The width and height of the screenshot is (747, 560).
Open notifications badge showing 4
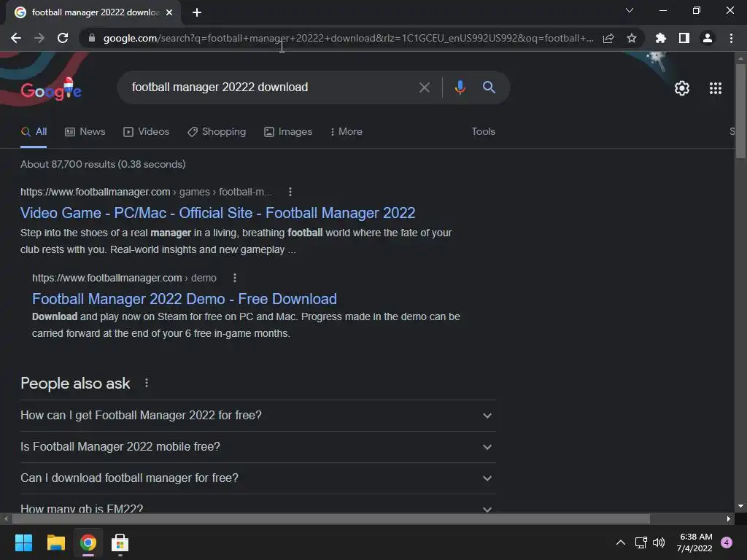(x=727, y=542)
